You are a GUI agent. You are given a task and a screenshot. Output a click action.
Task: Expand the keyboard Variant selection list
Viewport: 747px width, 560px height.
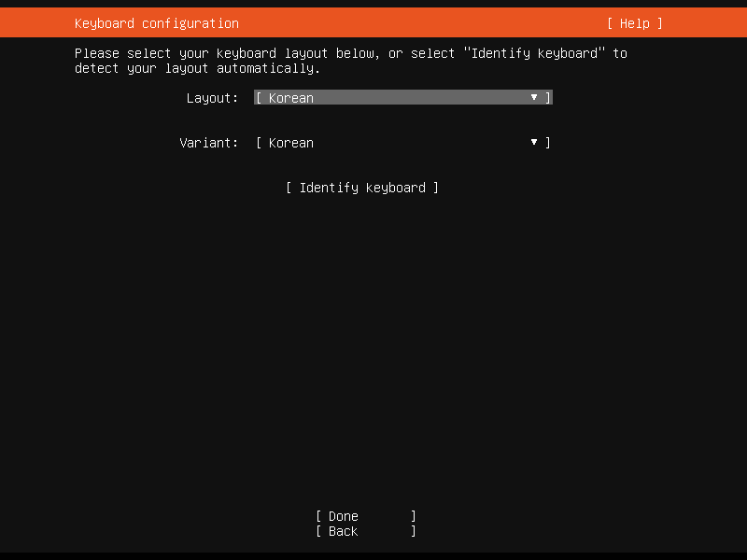pos(402,142)
